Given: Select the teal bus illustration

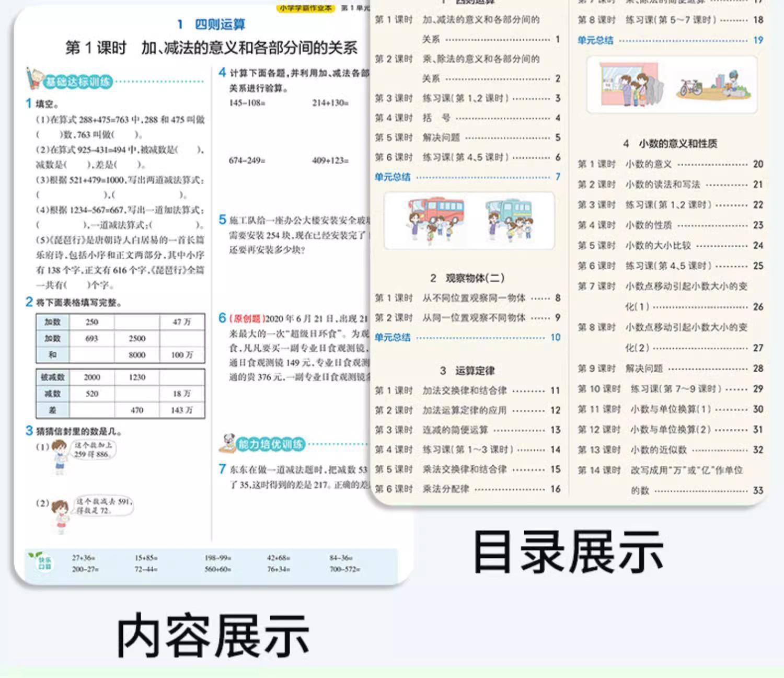Looking at the screenshot, I should (509, 219).
